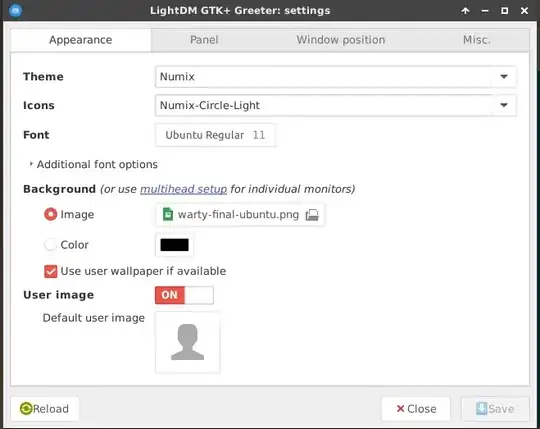This screenshot has height=429, width=540.
Task: Open the Icons dropdown showing Numix-Circle-Light
Action: coord(336,105)
